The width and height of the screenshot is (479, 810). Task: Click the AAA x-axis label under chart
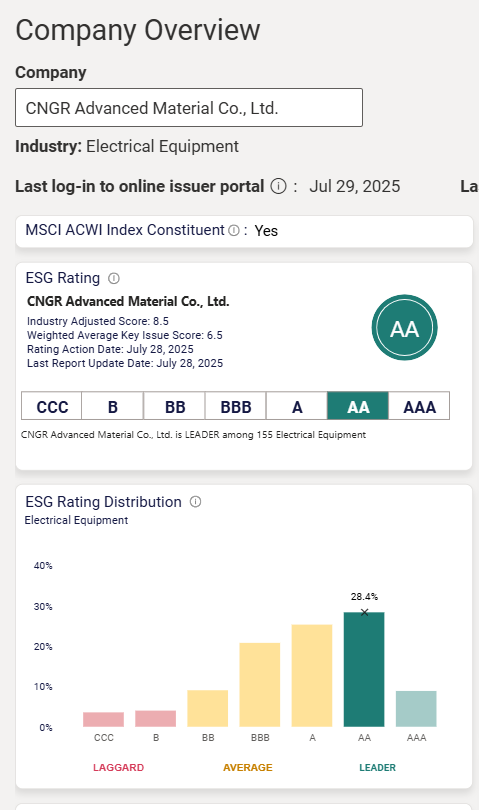tap(416, 738)
